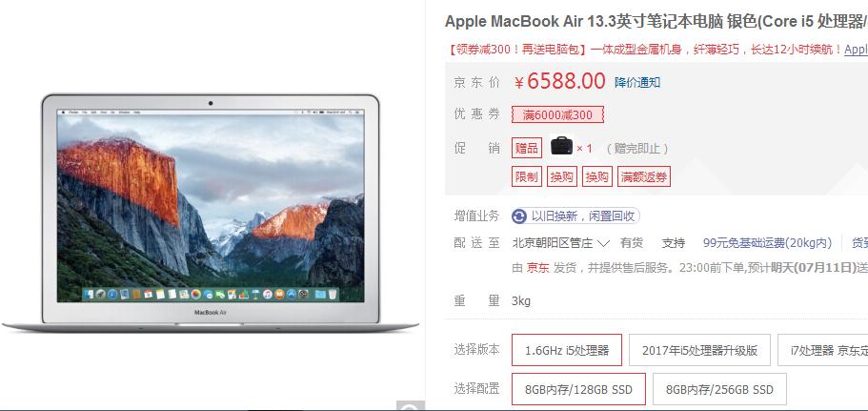Click the 满额返券 promotion tag
This screenshot has height=411, width=868.
pyautogui.click(x=644, y=176)
